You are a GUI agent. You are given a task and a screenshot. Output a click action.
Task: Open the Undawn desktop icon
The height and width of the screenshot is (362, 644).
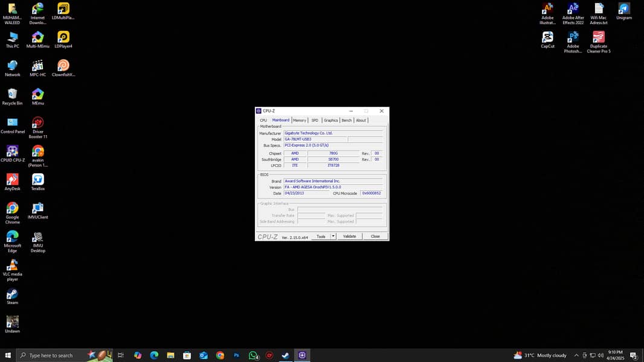[12, 325]
